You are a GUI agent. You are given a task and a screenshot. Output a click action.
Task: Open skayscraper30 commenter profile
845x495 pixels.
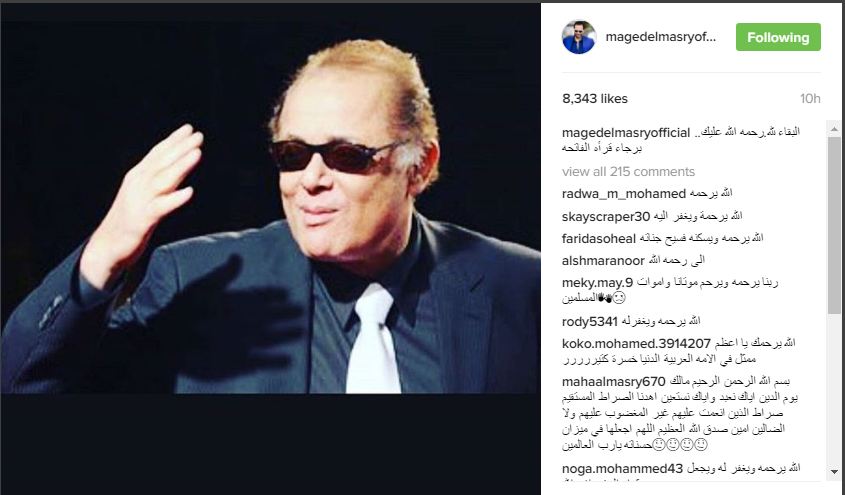click(606, 217)
